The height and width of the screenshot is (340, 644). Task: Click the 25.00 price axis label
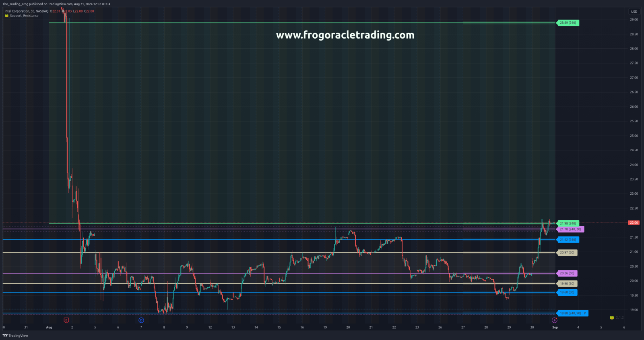point(634,136)
